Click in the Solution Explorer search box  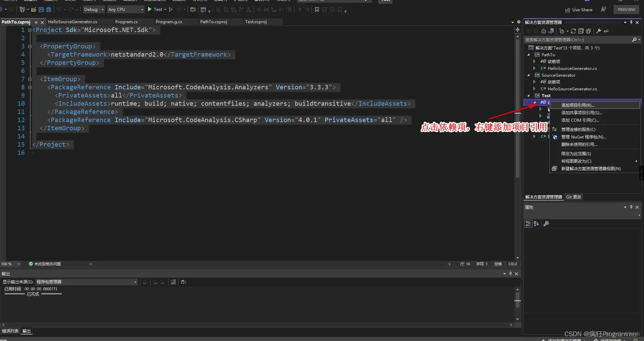[x=577, y=40]
